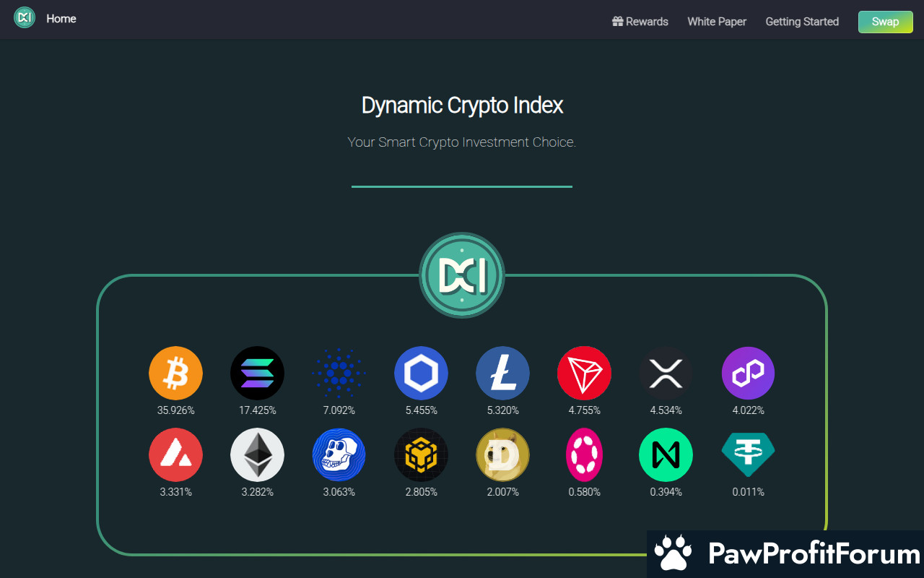Image resolution: width=924 pixels, height=578 pixels.
Task: Select the Tether coin icon
Action: click(748, 454)
